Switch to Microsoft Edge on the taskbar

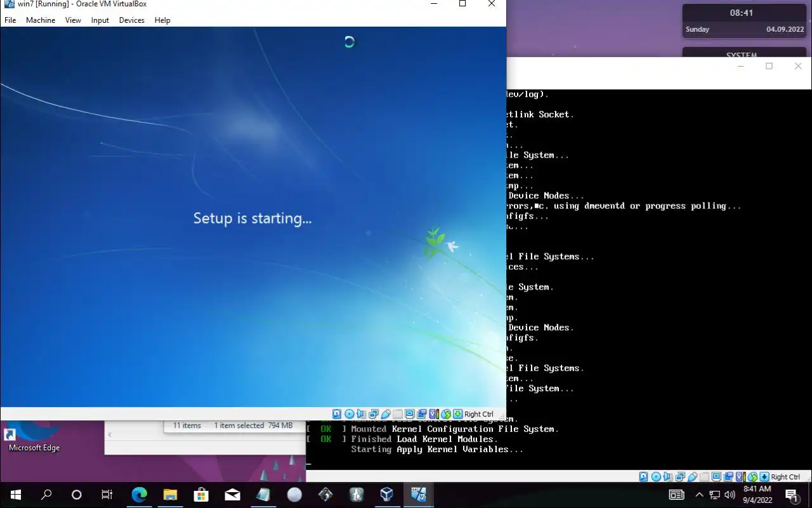(x=139, y=495)
